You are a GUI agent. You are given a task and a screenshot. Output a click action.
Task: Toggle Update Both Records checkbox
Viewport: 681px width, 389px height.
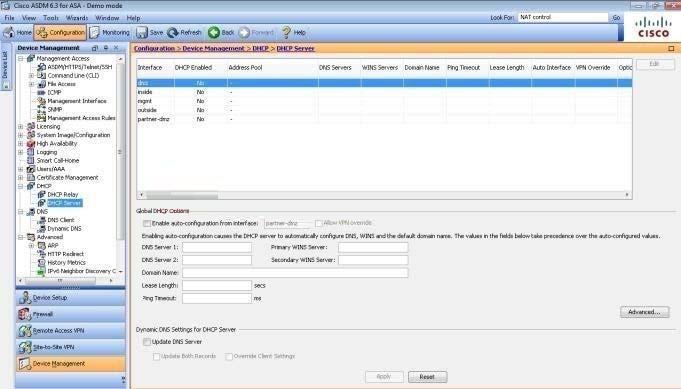pos(156,356)
